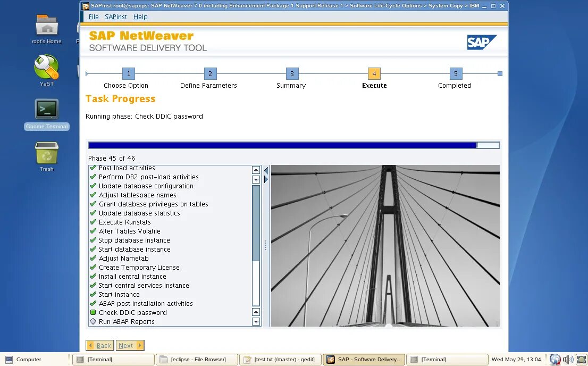Click the installation progress bar
The width and height of the screenshot is (588, 366).
click(294, 145)
